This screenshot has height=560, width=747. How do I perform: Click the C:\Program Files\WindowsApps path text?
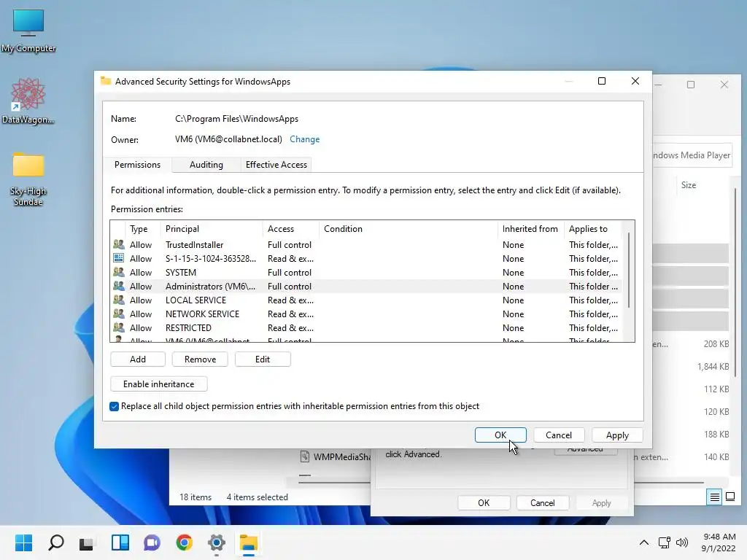[236, 119]
